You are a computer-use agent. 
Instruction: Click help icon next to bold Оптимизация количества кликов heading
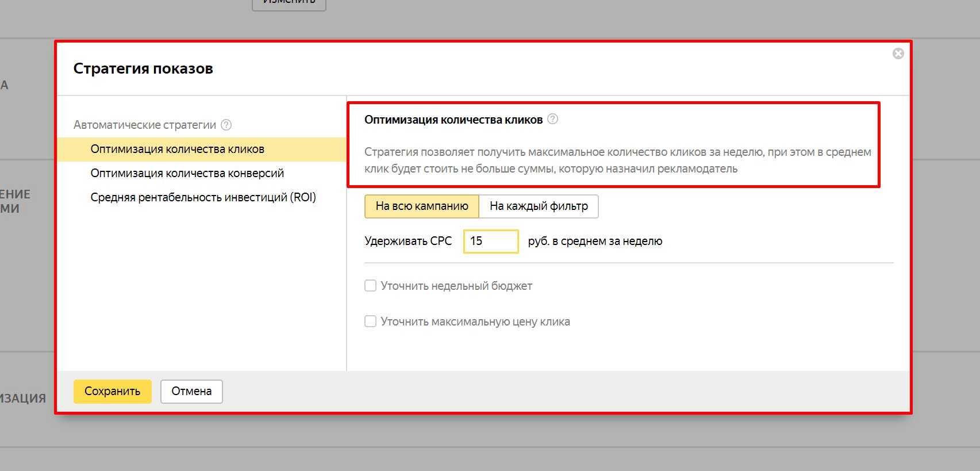point(552,119)
